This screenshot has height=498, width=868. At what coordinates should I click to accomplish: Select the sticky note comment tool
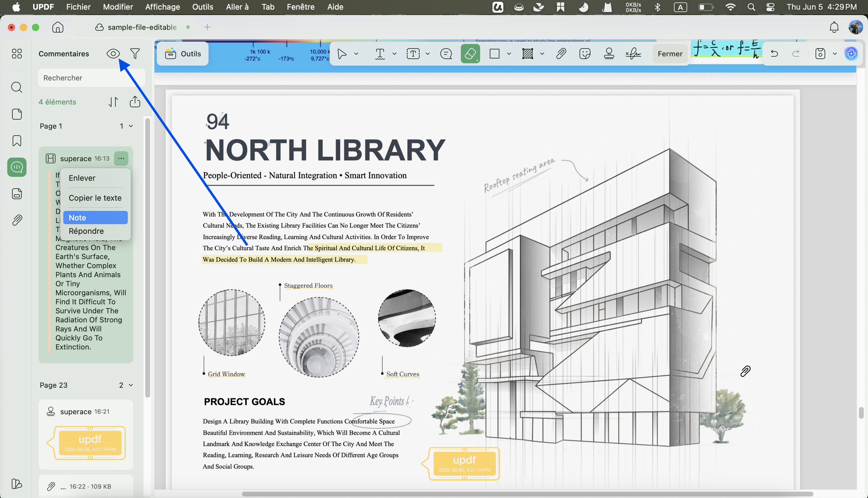point(446,54)
